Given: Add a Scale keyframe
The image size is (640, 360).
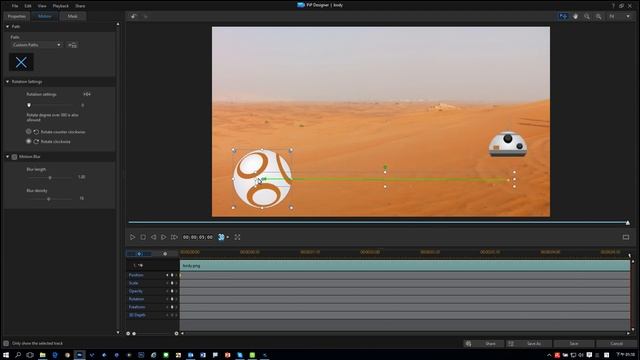Looking at the screenshot, I should [x=172, y=283].
